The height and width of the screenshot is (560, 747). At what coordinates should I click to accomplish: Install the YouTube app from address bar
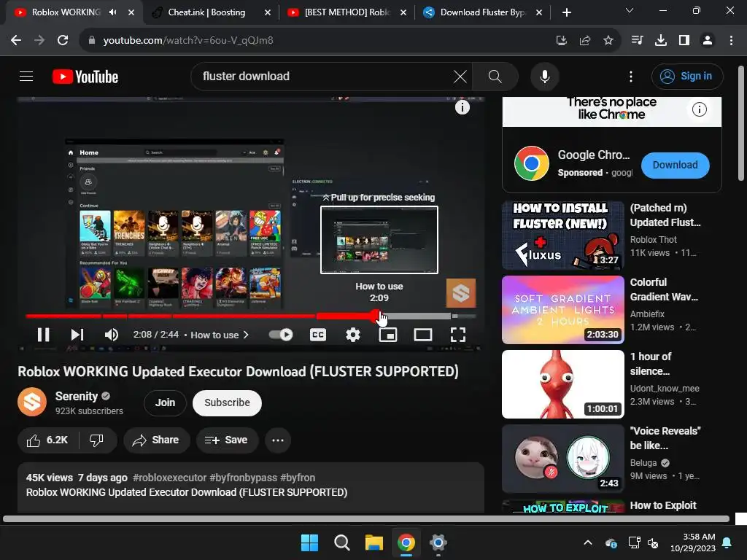tap(562, 41)
